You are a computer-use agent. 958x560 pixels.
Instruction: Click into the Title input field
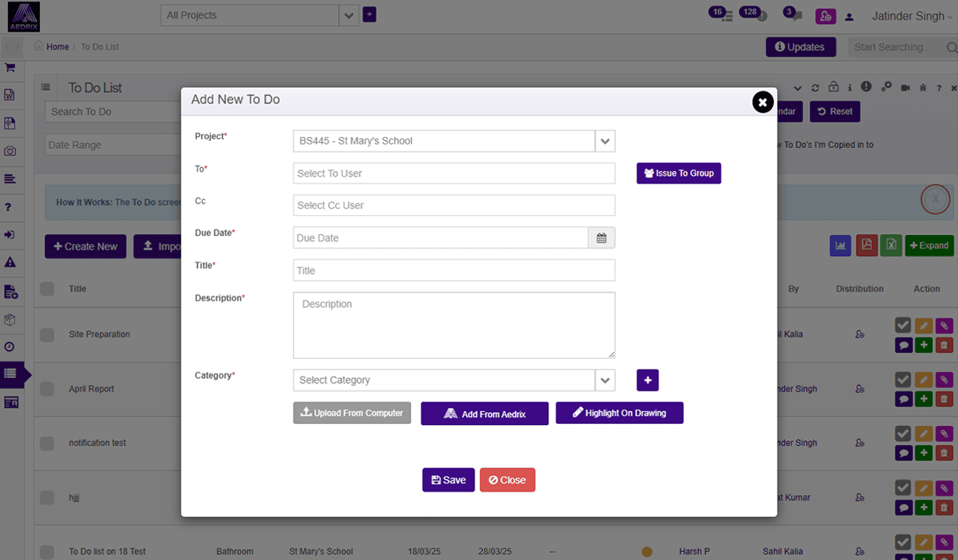click(x=453, y=270)
